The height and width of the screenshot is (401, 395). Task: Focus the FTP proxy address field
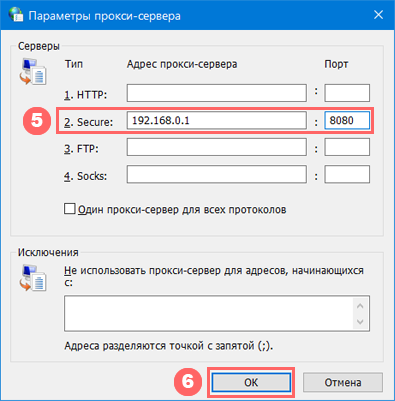(217, 147)
